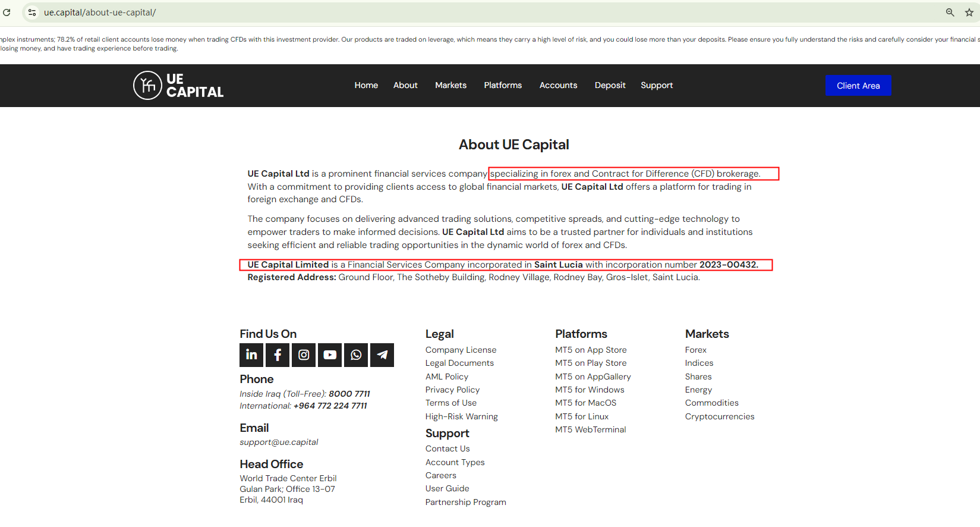Click the support@ue.capital email address
This screenshot has height=527, width=980.
(x=279, y=443)
